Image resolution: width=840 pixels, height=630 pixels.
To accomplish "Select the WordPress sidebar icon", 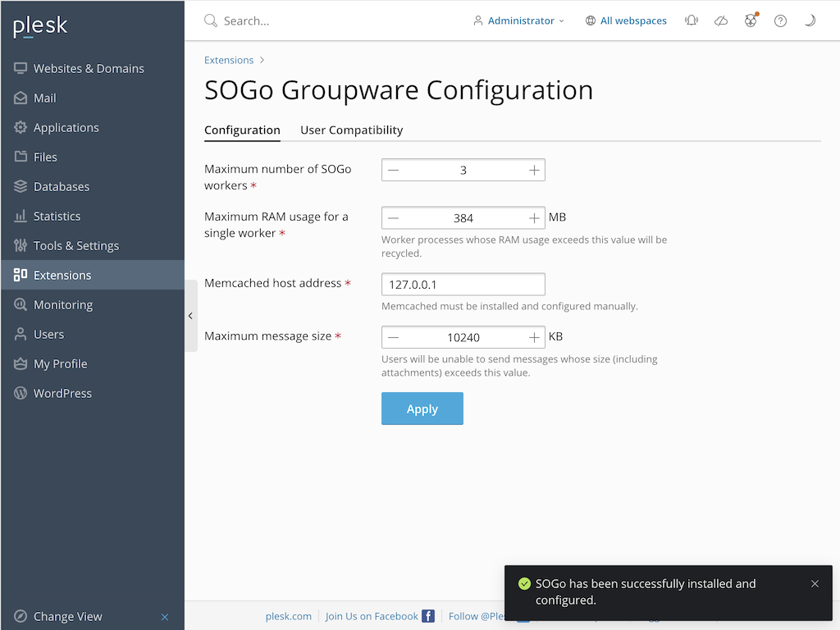I will pos(20,393).
